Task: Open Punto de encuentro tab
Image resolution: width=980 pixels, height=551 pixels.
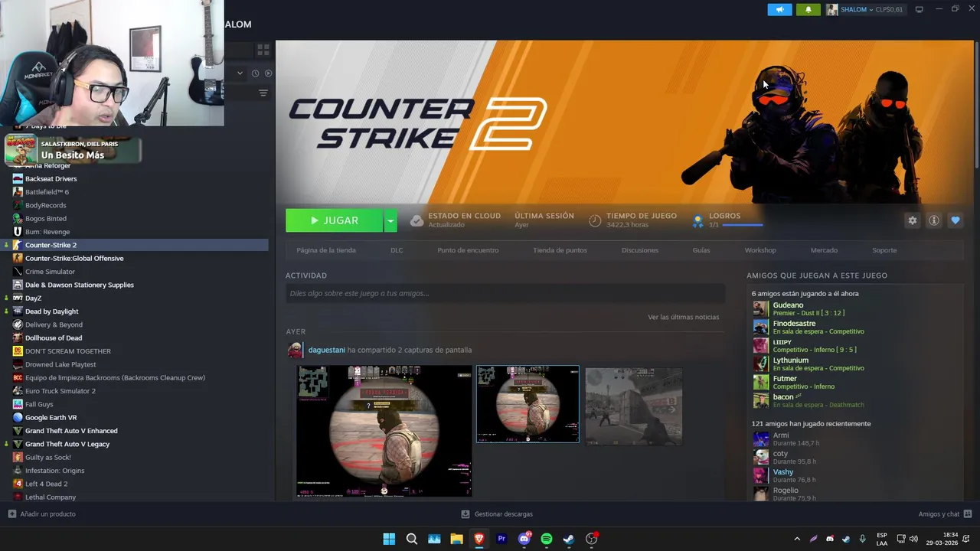Action: (468, 250)
